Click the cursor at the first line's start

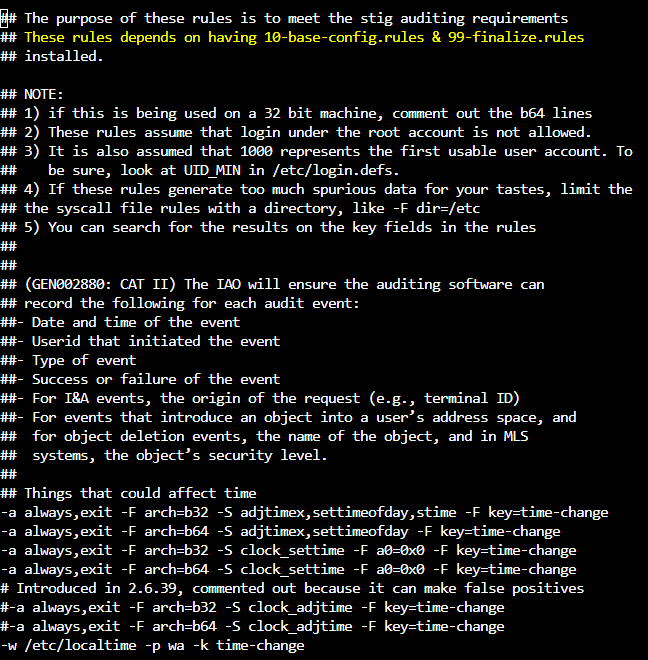(5, 19)
